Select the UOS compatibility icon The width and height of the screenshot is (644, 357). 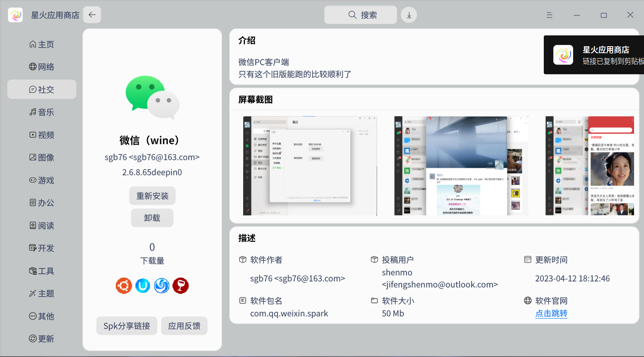[143, 285]
